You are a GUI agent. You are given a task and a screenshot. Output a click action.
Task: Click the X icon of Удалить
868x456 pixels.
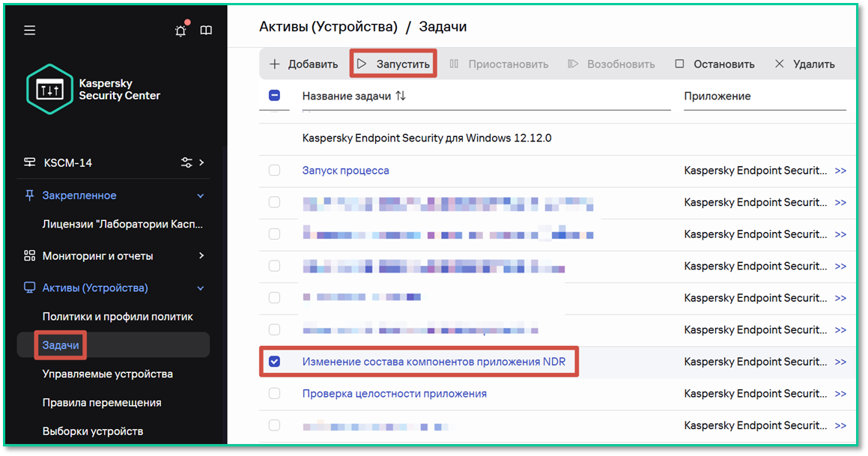(x=780, y=64)
